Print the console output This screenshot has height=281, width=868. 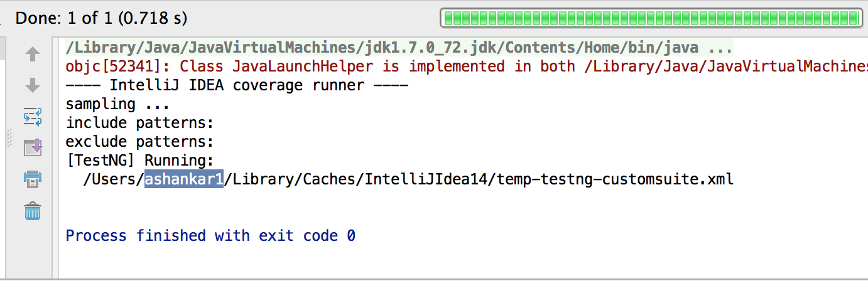pyautogui.click(x=32, y=180)
